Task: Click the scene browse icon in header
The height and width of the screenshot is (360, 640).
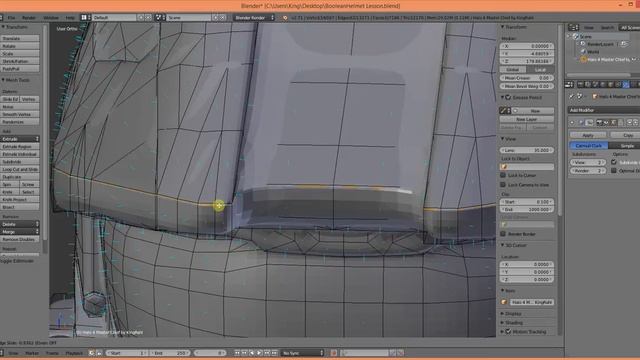Action: [x=160, y=18]
